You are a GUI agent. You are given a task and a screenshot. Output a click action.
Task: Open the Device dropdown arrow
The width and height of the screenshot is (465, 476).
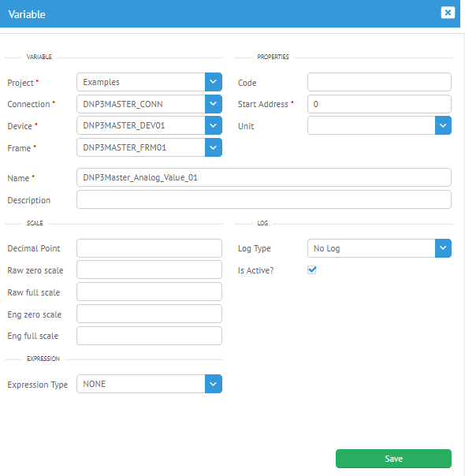point(214,125)
